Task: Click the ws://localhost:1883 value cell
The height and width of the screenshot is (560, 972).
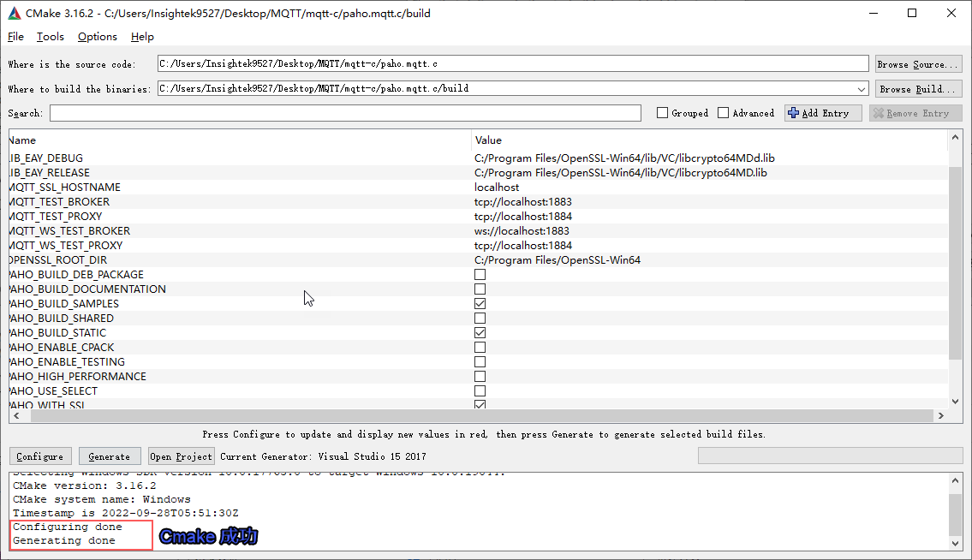Action: point(522,231)
